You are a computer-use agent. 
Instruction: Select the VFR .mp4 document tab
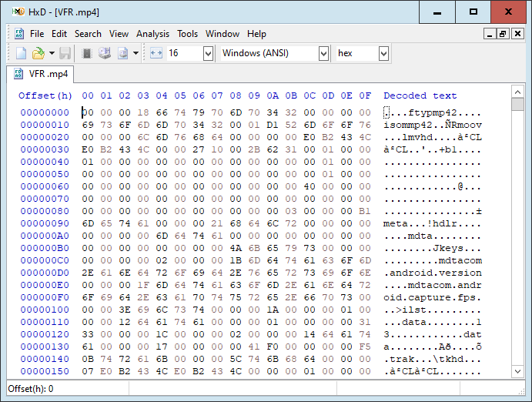coord(41,74)
